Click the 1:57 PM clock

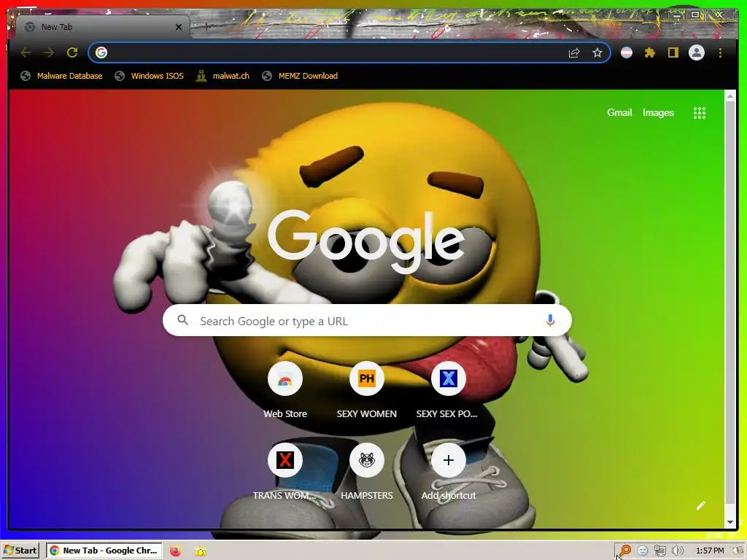click(710, 551)
